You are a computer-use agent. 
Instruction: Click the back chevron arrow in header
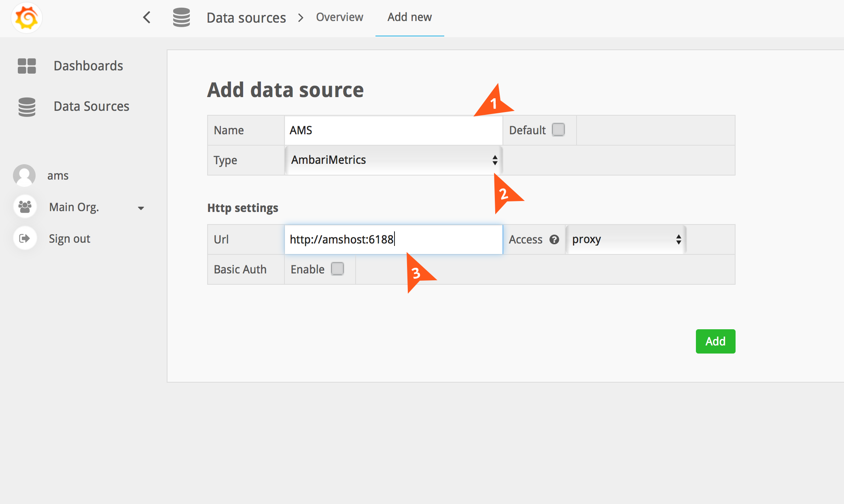tap(147, 17)
